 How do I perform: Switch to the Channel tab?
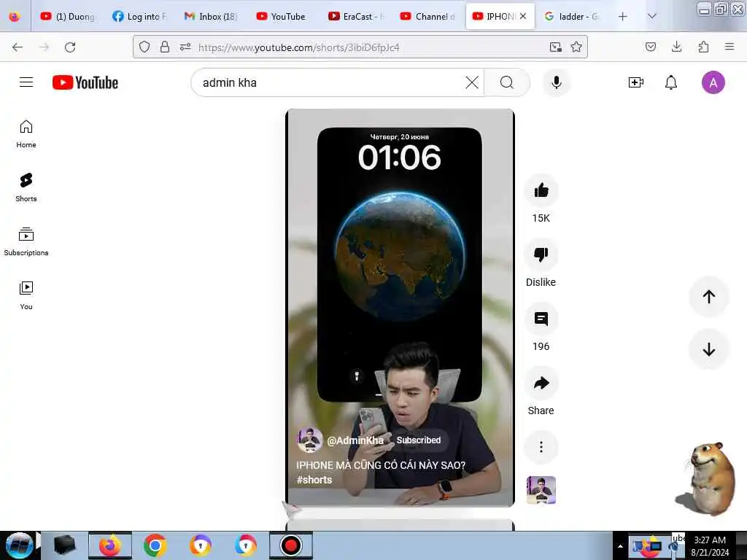click(427, 16)
